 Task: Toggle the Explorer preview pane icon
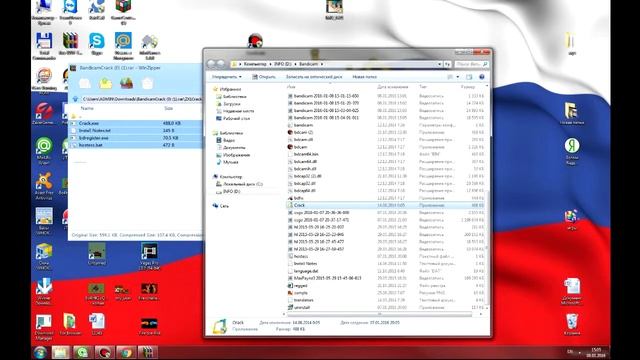point(469,77)
